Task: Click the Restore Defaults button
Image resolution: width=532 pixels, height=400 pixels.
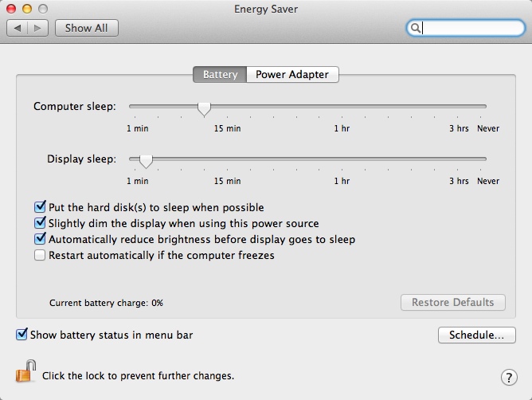Action: [x=452, y=303]
